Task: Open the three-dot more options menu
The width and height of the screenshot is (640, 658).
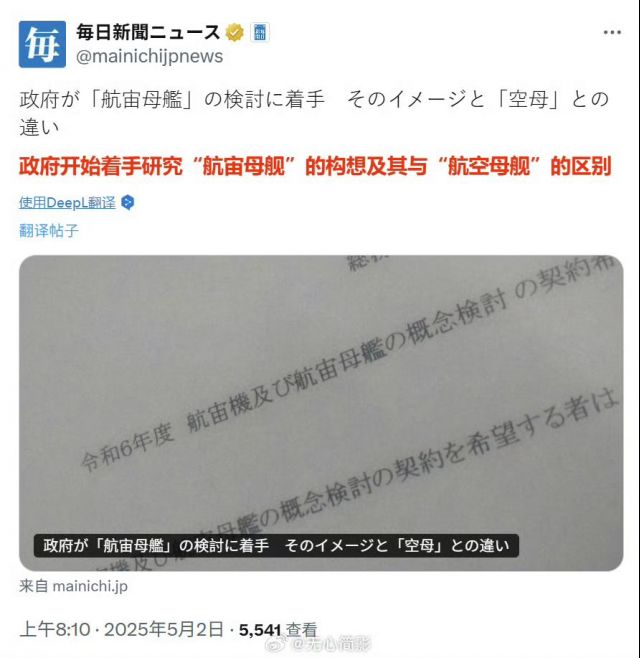Action: [x=612, y=32]
